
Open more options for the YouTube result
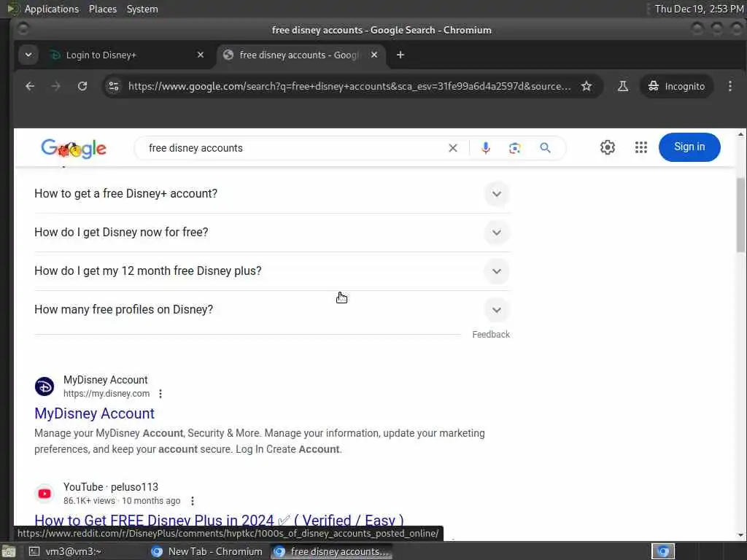point(193,501)
